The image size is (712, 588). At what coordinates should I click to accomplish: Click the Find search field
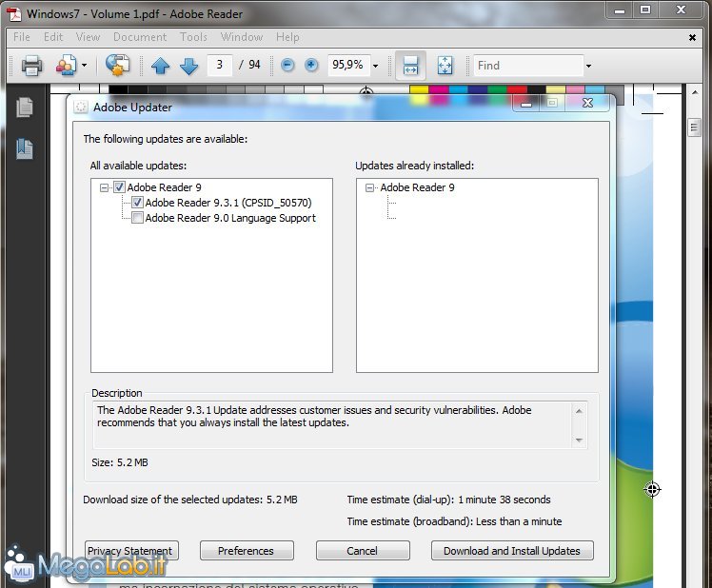pyautogui.click(x=528, y=66)
